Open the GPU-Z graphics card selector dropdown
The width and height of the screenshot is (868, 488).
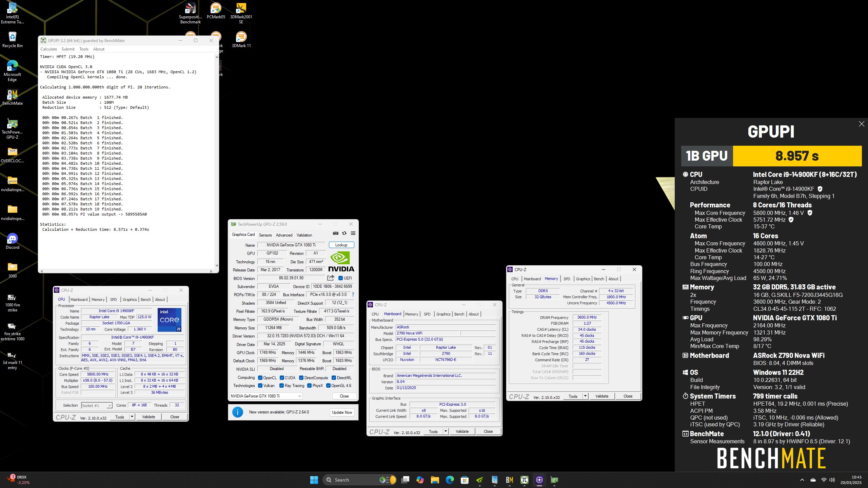[x=266, y=396]
